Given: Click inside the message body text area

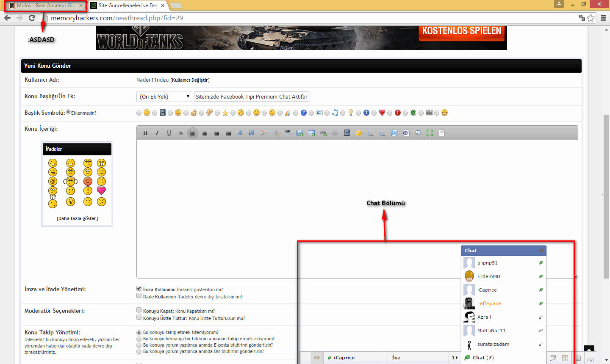Looking at the screenshot, I should click(357, 209).
